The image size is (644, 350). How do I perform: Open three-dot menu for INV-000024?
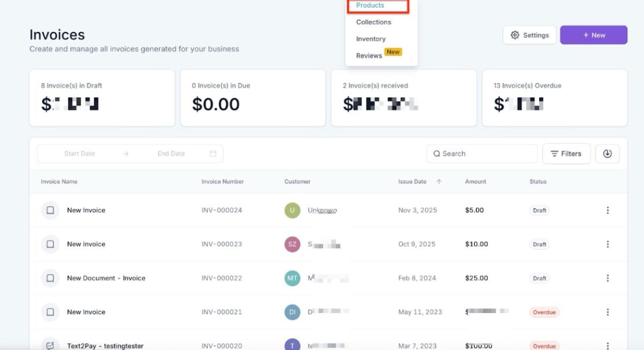coord(608,211)
